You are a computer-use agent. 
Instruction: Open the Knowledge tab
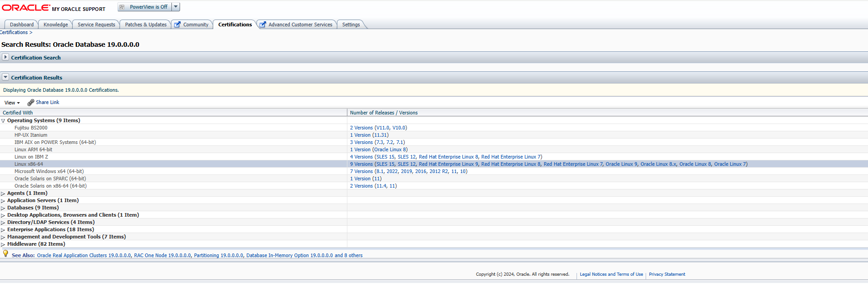point(55,25)
